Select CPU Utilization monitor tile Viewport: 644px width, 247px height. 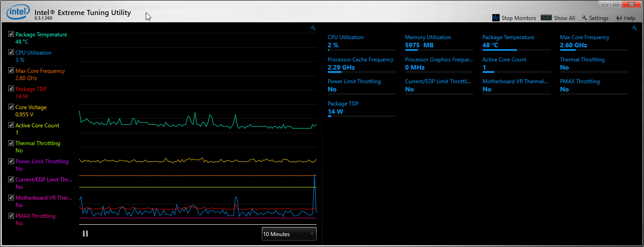coord(362,42)
